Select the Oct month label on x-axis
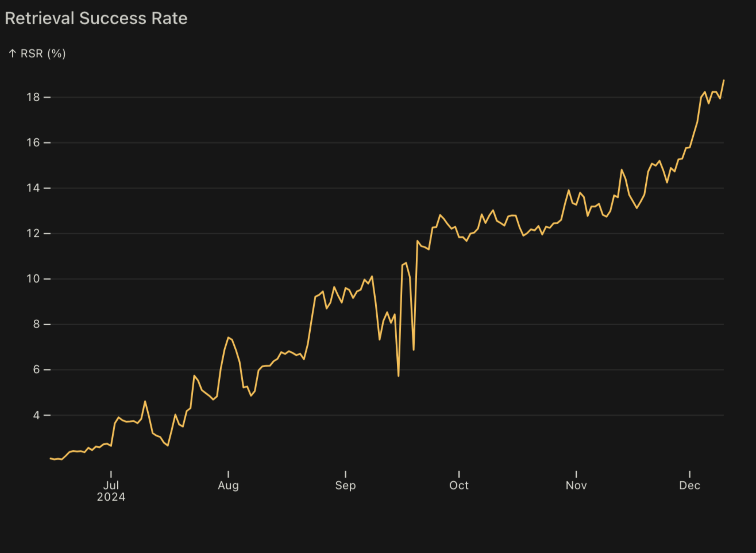The width and height of the screenshot is (756, 553). click(459, 485)
